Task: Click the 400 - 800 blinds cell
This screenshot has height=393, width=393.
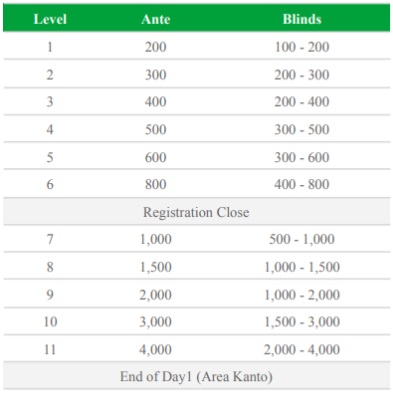Action: [x=302, y=184]
